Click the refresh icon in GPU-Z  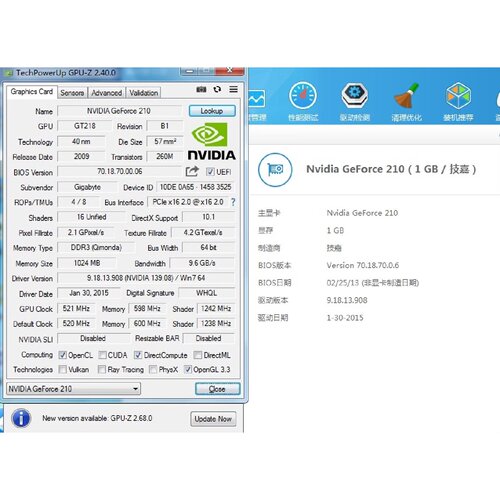[x=217, y=89]
